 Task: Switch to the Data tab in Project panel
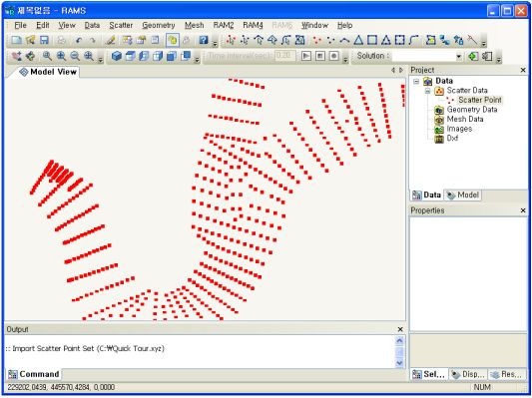click(426, 195)
